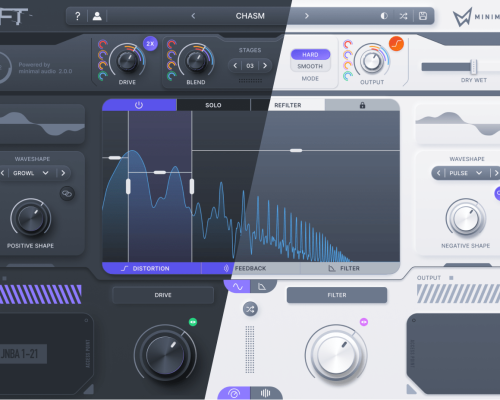This screenshot has height=400, width=500.
Task: Toggle the 2X oversampling button
Action: coord(150,44)
